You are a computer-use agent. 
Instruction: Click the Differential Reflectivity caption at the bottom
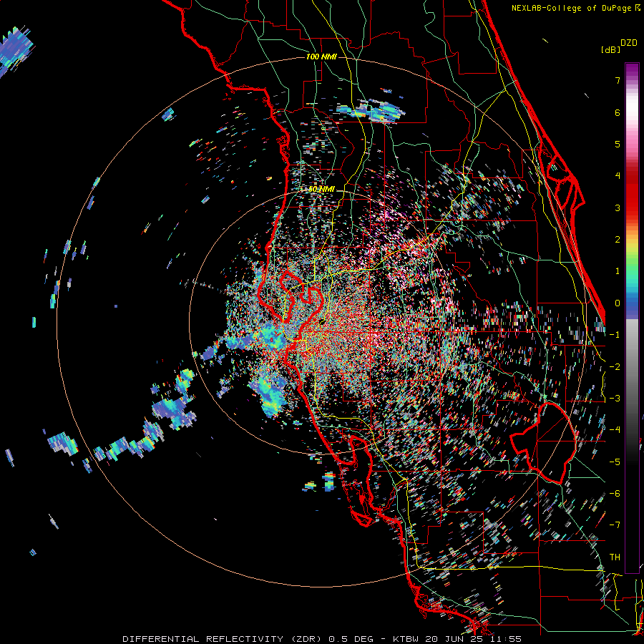click(322, 639)
